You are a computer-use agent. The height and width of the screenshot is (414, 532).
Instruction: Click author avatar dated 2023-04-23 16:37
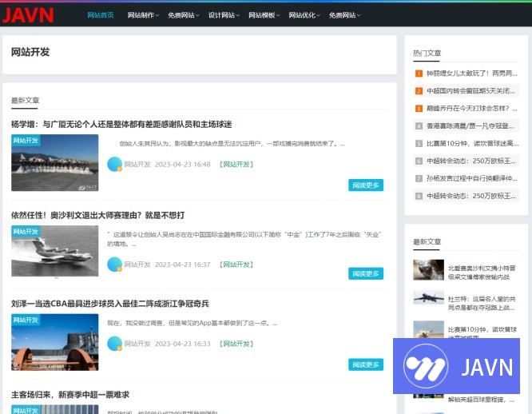click(x=115, y=265)
